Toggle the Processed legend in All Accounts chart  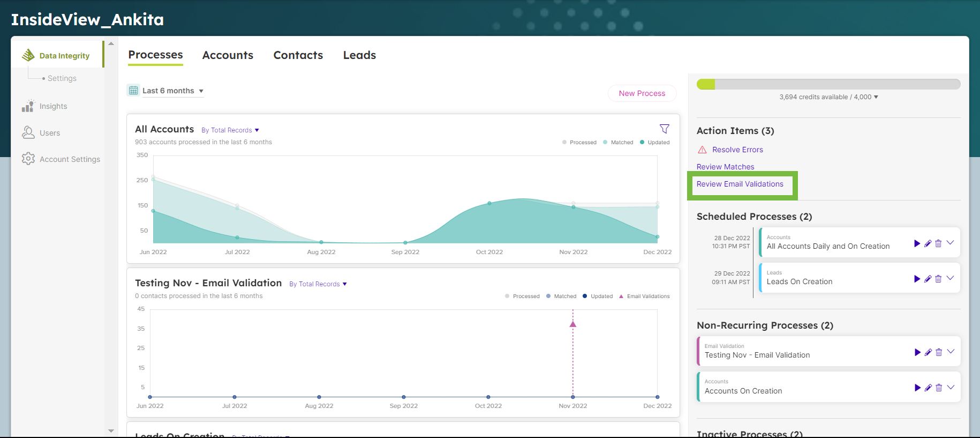tap(579, 143)
